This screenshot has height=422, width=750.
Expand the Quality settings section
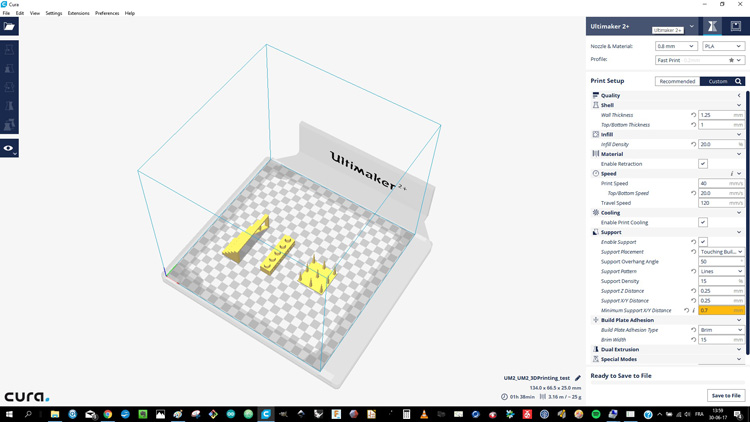pos(667,95)
